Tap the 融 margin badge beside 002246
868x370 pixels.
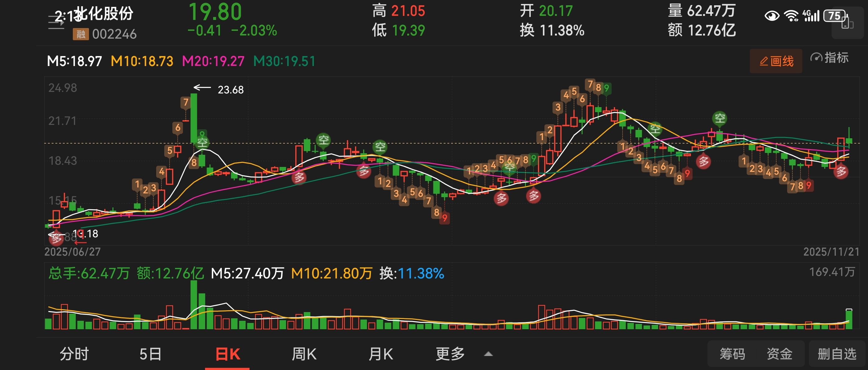click(81, 34)
